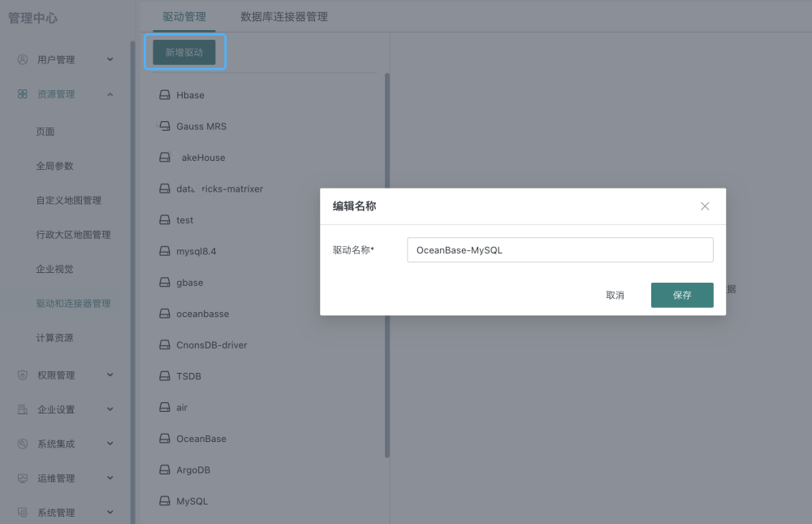Open 自定义地图管理 in sidebar
Screen dimensions: 812x524
coord(68,200)
